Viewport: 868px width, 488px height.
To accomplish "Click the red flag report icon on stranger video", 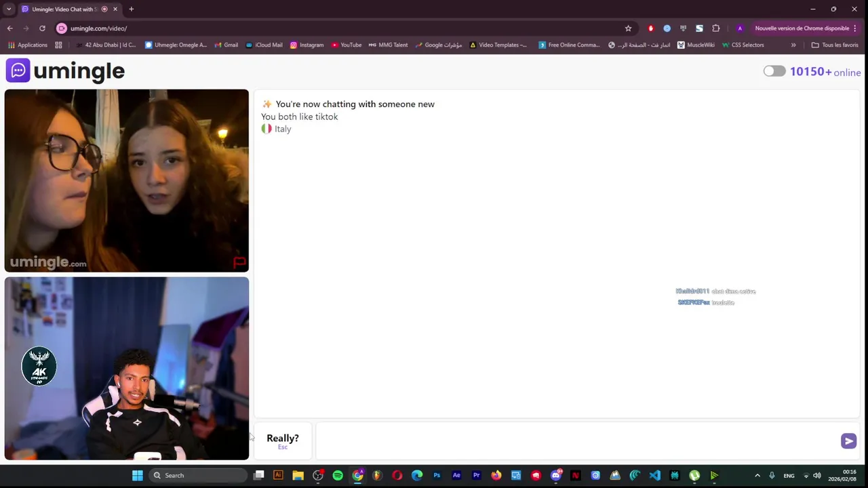I will coord(239,262).
